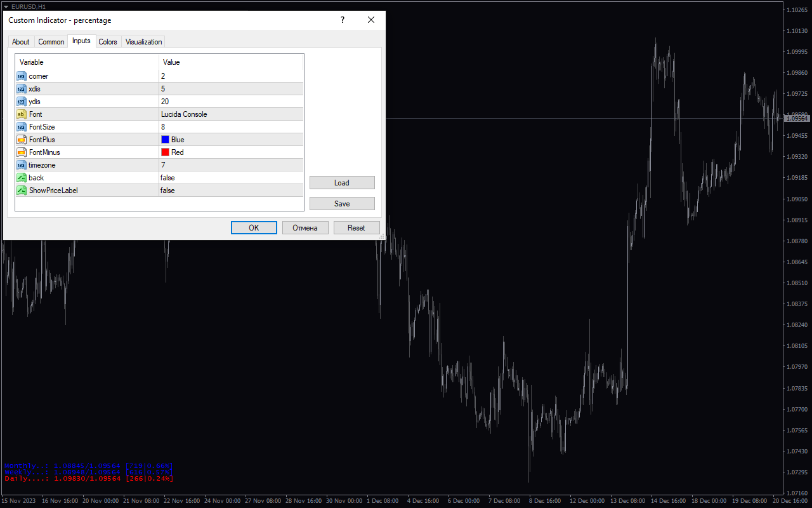Edit the Font value Lucida Console

tap(231, 114)
